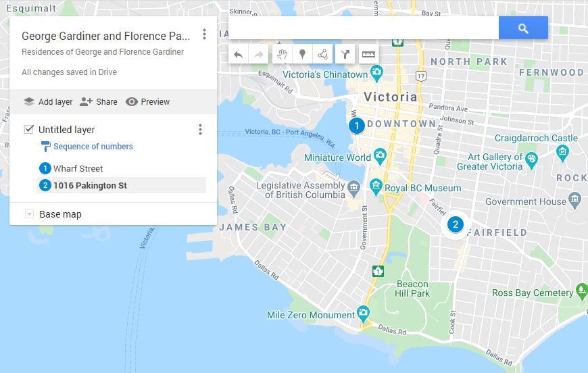Click the blue search magnifier button
Screen dimensions: 588x373
click(x=522, y=28)
